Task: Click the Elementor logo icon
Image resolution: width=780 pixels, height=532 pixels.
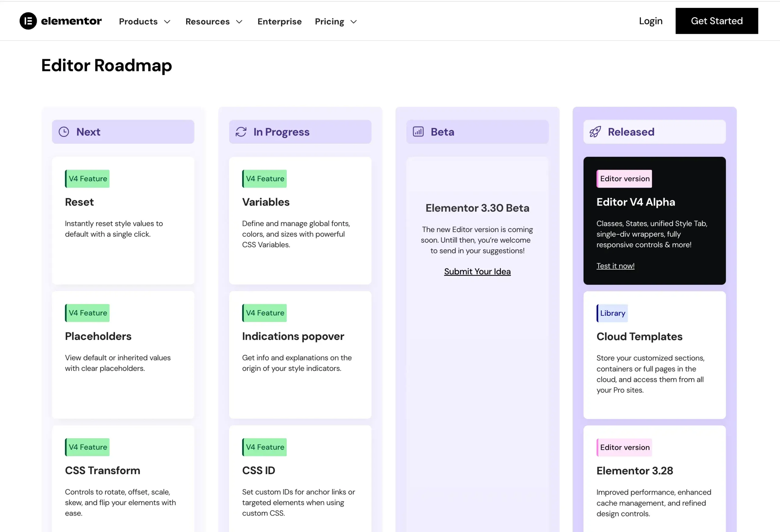Action: point(28,21)
